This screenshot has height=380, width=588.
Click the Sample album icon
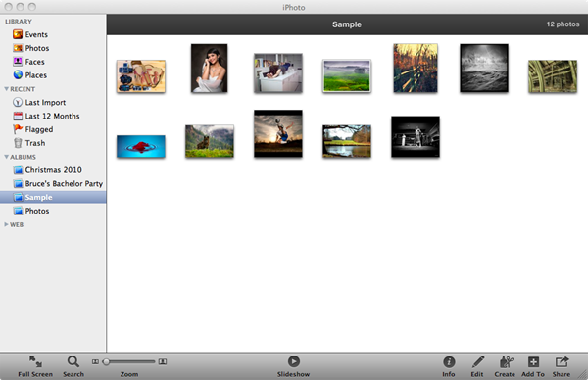pos(18,197)
